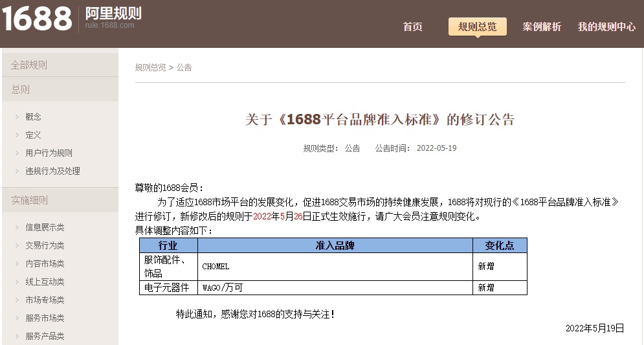Open 案例解析 in the top navigation
644x345 pixels.
tap(541, 27)
